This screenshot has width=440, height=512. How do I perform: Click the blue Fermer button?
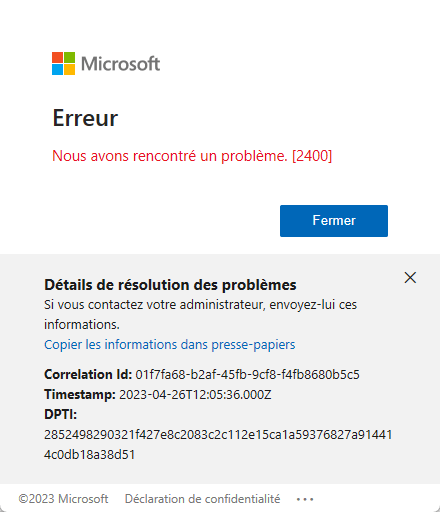334,221
